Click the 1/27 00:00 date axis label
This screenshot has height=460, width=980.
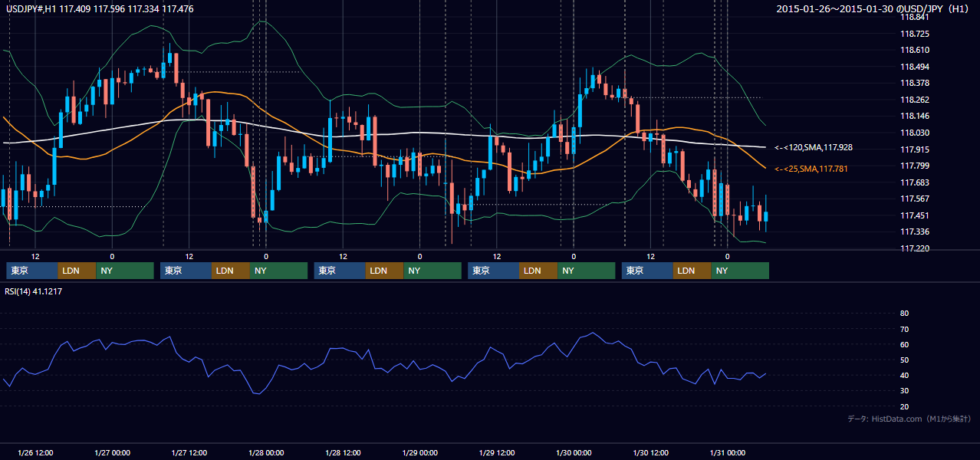coord(112,452)
